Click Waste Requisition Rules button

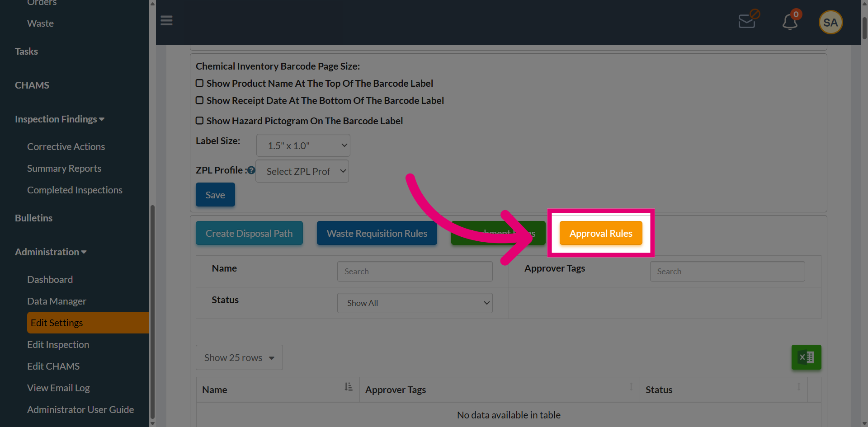click(377, 233)
